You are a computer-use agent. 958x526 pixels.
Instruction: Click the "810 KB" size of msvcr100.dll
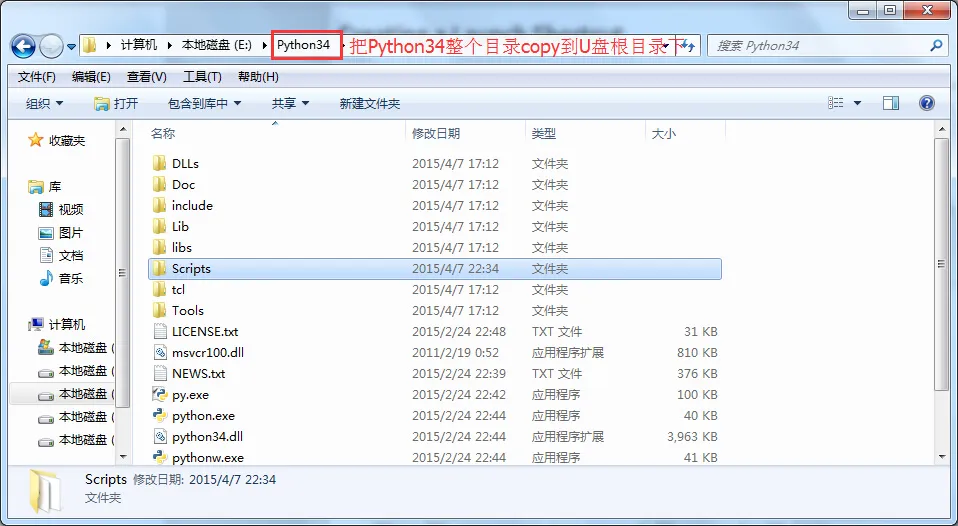coord(697,352)
